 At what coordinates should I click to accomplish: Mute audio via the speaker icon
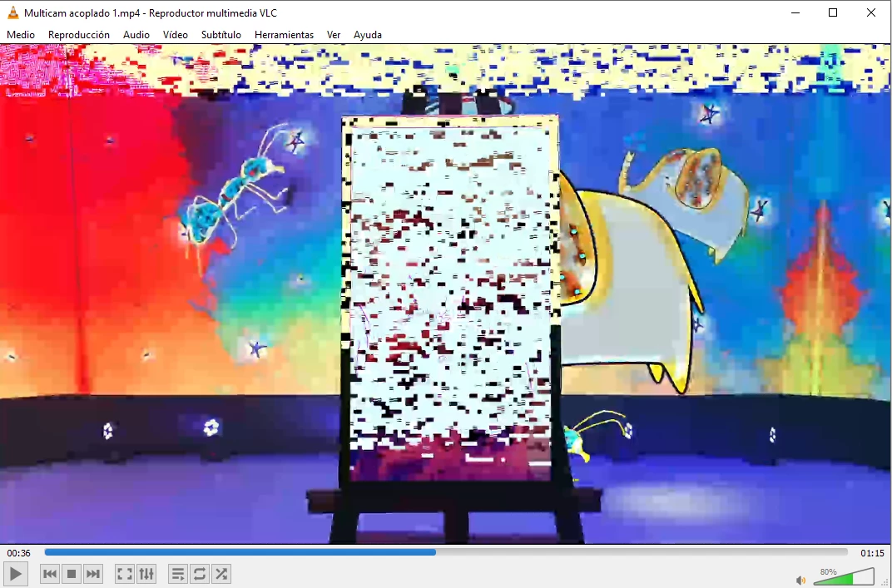pyautogui.click(x=801, y=580)
